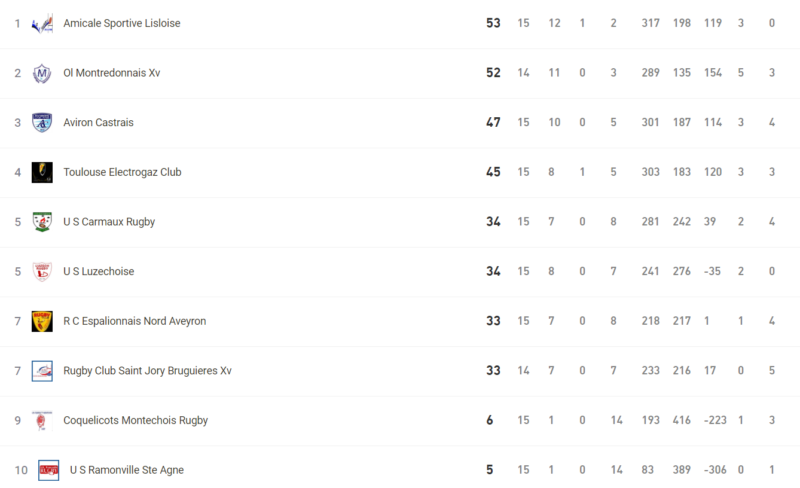Click the Ol Montredonnais Xv crest icon
Image resolution: width=800 pixels, height=488 pixels.
click(42, 73)
